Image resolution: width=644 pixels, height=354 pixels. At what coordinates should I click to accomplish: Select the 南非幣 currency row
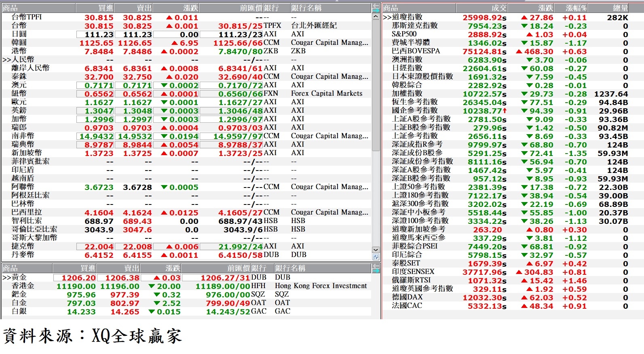coord(186,136)
